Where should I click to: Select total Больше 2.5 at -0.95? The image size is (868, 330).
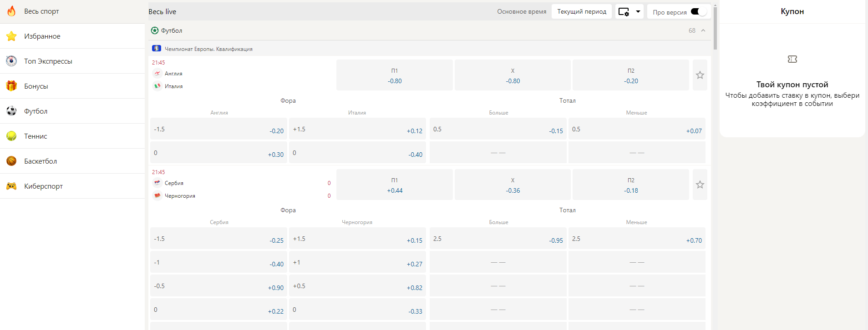(x=498, y=238)
